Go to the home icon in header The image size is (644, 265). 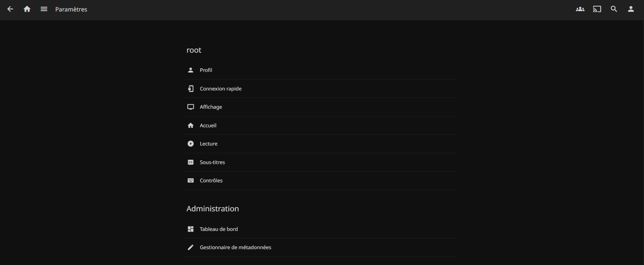pyautogui.click(x=27, y=9)
